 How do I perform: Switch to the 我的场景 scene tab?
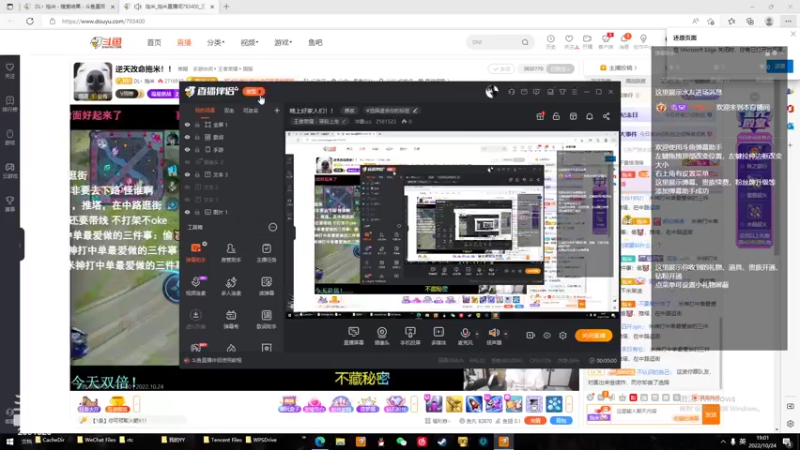click(205, 110)
